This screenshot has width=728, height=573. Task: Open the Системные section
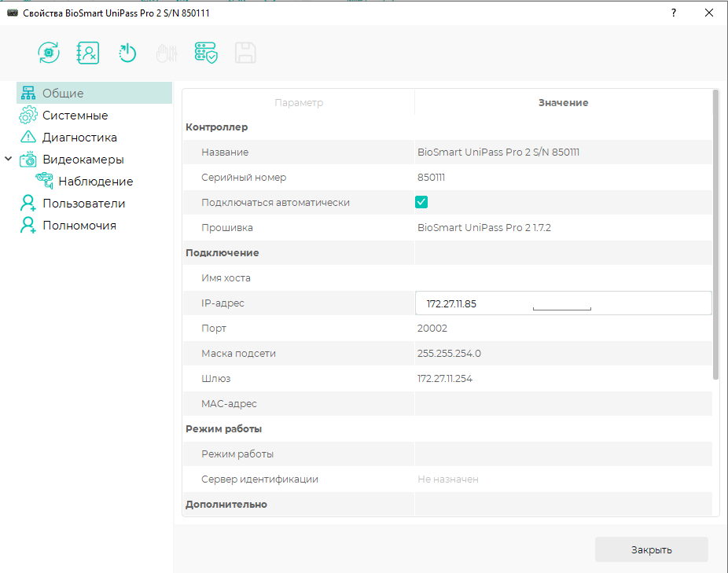click(x=75, y=116)
